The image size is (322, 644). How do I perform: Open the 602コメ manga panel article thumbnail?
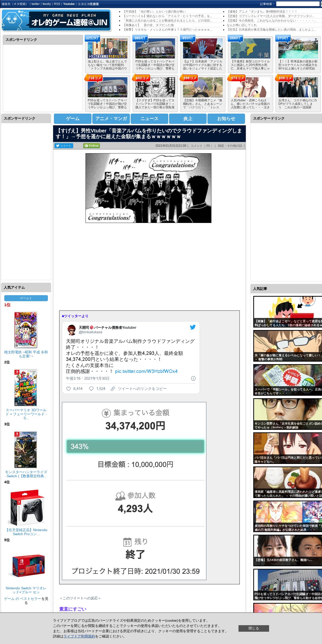[x=155, y=87]
